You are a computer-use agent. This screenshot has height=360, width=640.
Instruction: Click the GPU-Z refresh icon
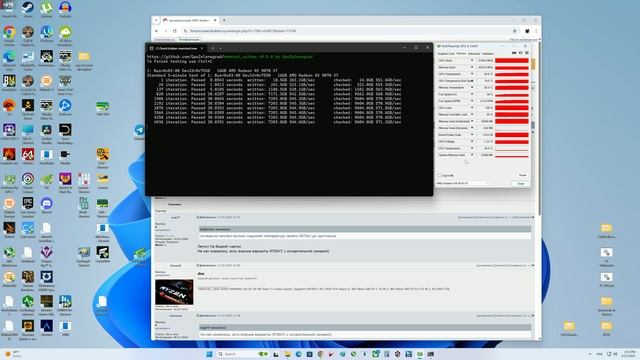[x=520, y=53]
